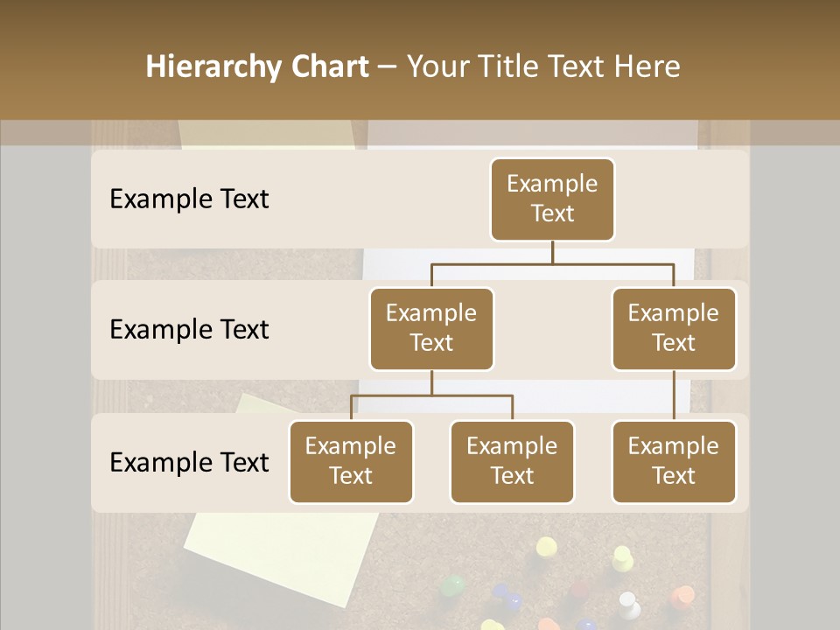Click the first row's Example Text label
This screenshot has width=840, height=630.
tap(189, 199)
